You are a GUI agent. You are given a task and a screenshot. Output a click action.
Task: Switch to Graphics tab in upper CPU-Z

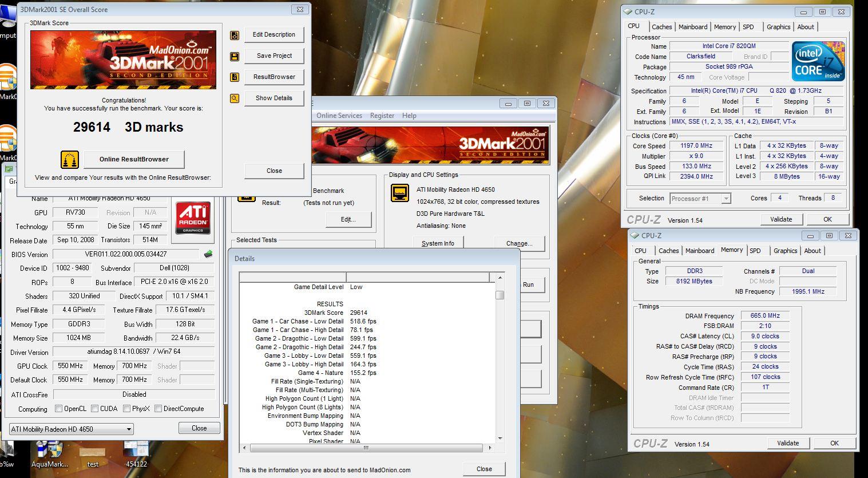(778, 27)
